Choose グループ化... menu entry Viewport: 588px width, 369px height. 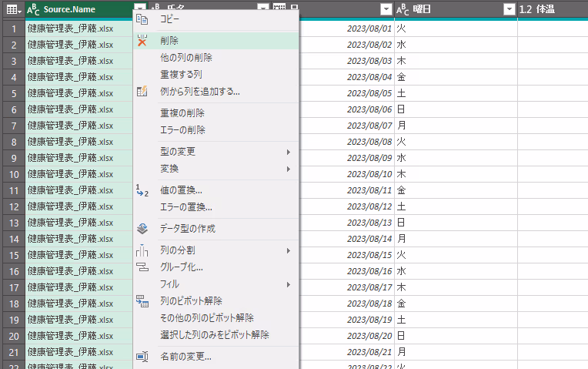coord(216,267)
